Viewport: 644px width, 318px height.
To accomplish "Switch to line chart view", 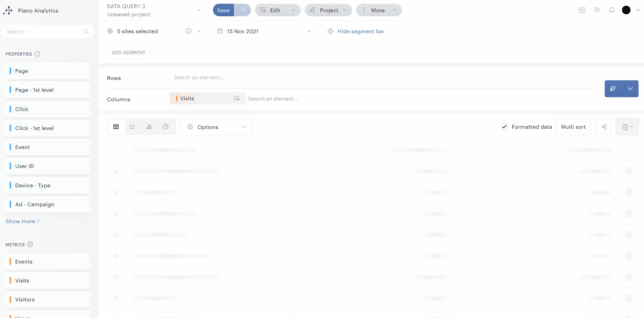I will pos(133,127).
